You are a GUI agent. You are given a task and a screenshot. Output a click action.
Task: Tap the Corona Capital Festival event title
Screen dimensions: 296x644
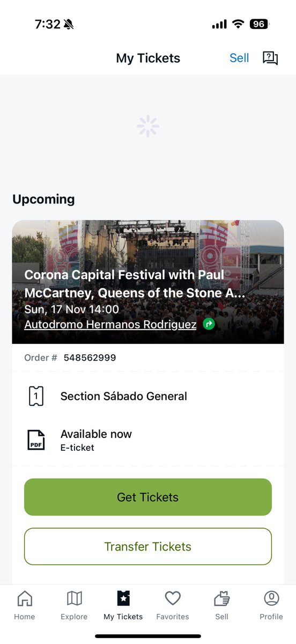[x=135, y=284]
